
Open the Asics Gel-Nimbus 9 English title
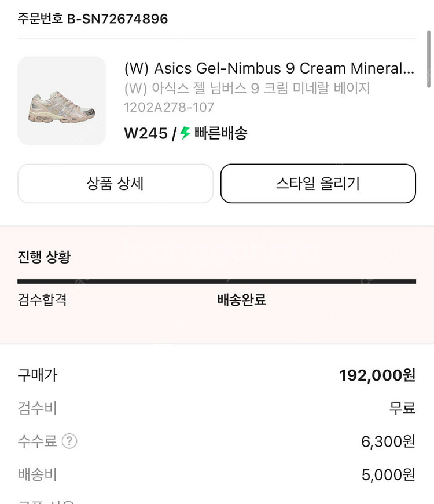269,68
